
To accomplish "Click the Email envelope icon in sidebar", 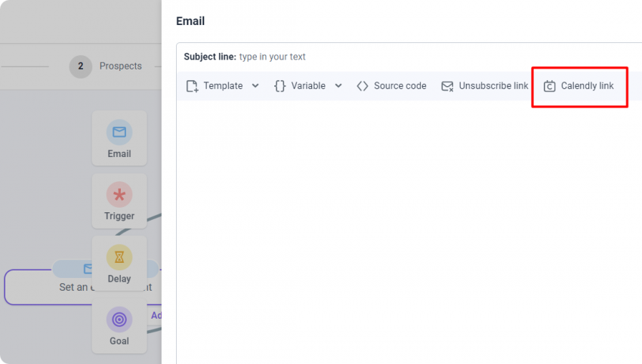I will 119,132.
